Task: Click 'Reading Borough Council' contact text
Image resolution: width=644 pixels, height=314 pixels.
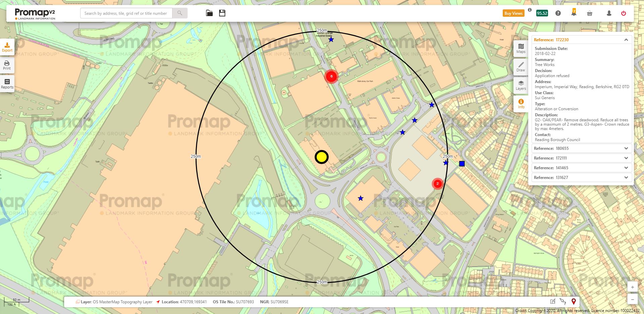Action: point(557,140)
